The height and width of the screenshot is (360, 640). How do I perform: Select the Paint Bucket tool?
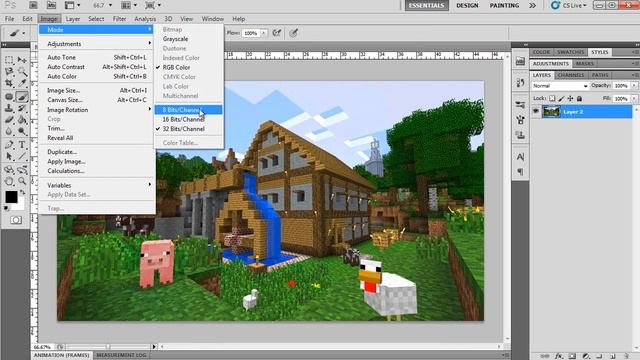coord(22,120)
